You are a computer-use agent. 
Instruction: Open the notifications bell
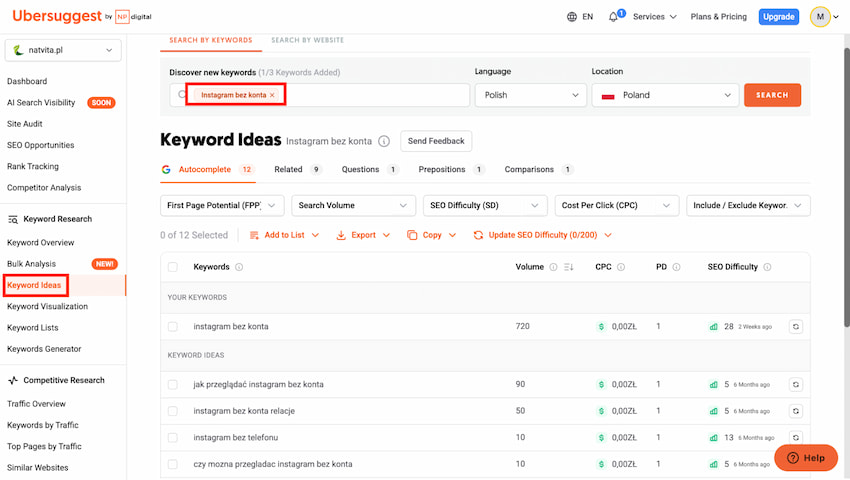tap(613, 17)
